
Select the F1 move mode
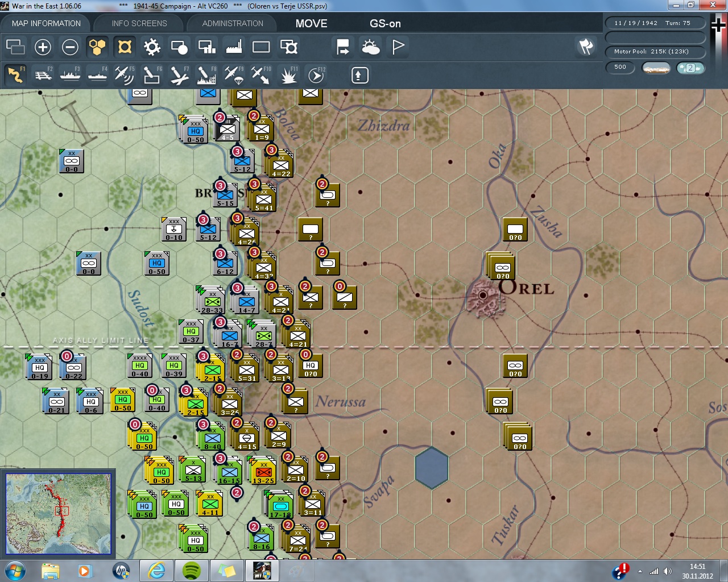click(x=15, y=75)
